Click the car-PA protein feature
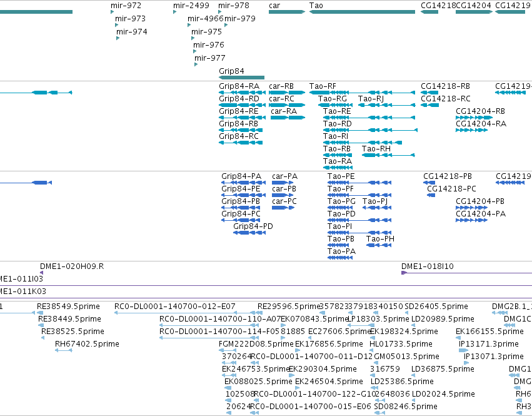Viewport: 532px width, 416px height. [x=283, y=183]
